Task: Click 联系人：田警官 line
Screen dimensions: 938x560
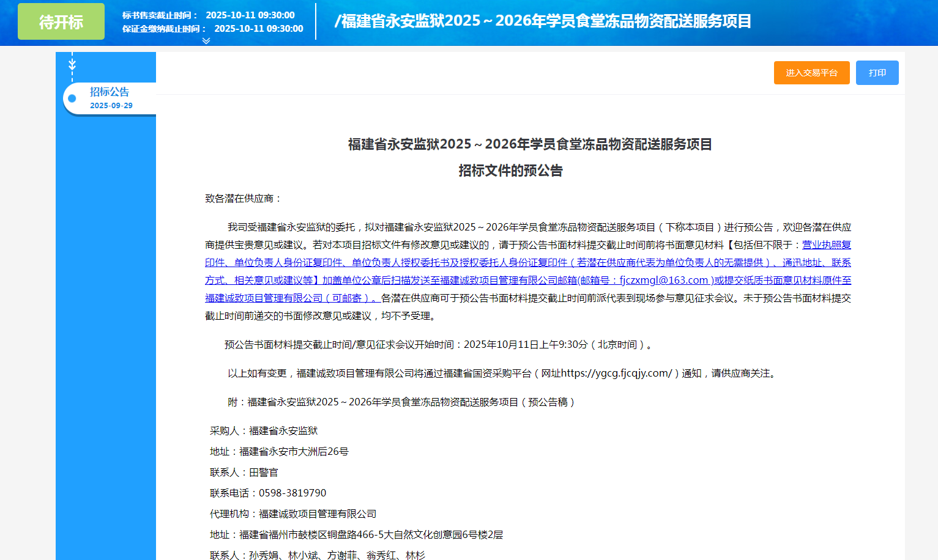Action: tap(244, 472)
